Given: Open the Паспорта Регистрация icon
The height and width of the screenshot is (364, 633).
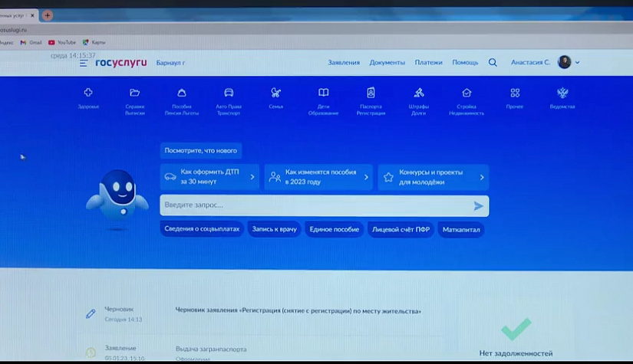Looking at the screenshot, I should point(371,93).
